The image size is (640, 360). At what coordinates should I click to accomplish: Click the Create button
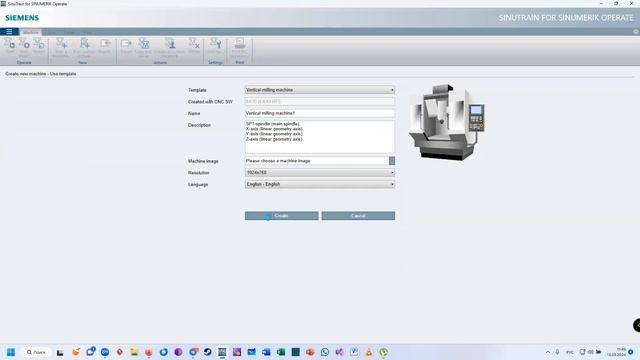pyautogui.click(x=282, y=216)
